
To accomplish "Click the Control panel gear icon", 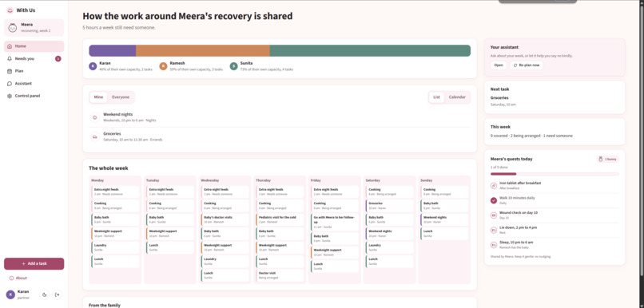I will pos(10,96).
